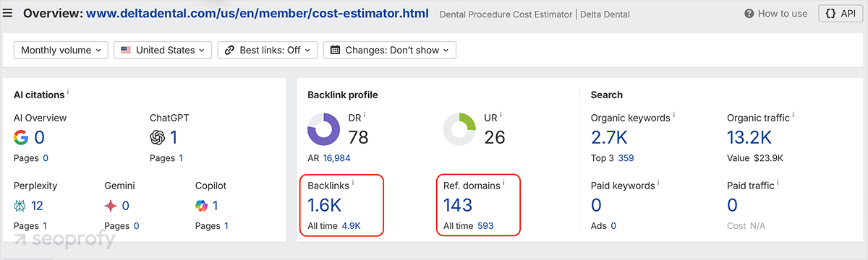The image size is (868, 260).
Task: Open the Paid keywords 0 value
Action: tap(596, 205)
